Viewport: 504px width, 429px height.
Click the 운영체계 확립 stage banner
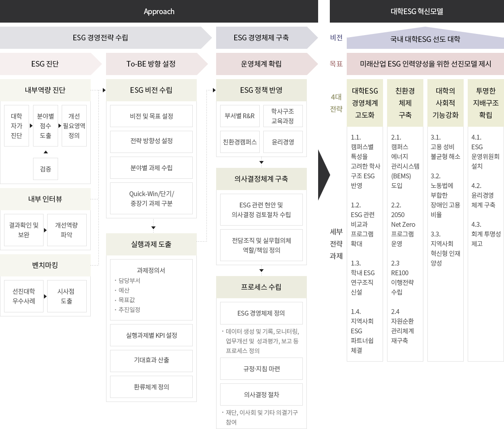261,64
